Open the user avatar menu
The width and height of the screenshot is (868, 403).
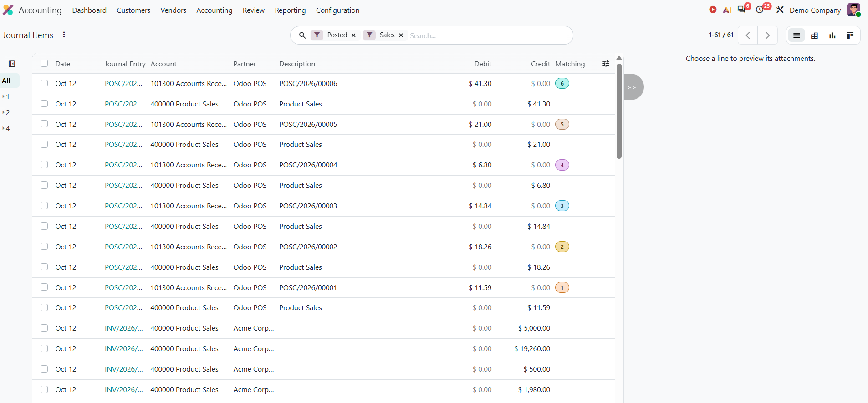853,10
